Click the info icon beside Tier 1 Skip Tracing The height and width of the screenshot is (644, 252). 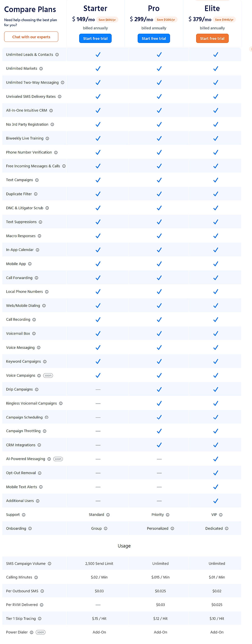point(40,619)
